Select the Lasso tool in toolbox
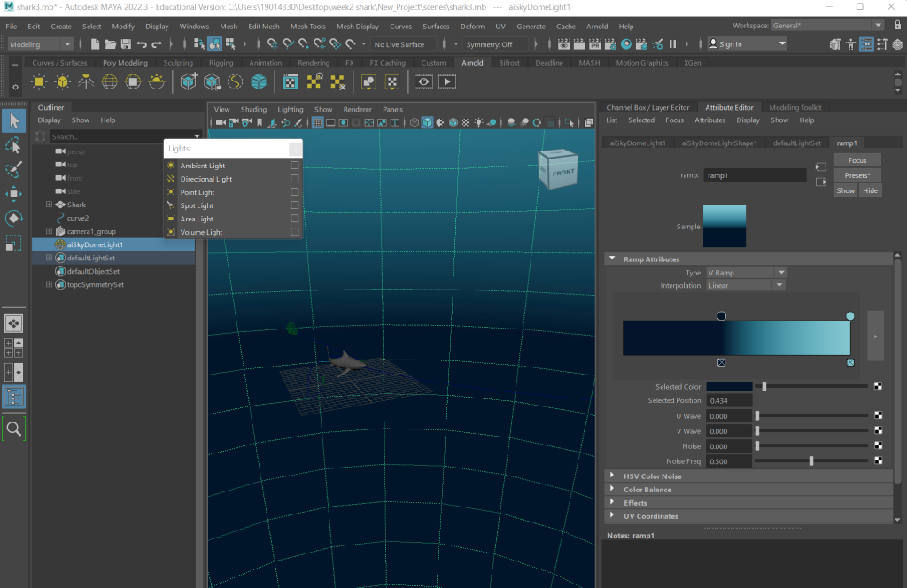The height and width of the screenshot is (588, 907). 13,144
